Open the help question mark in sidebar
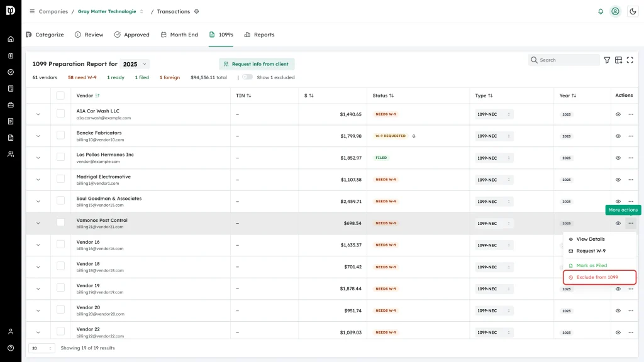Image resolution: width=644 pixels, height=362 pixels. tap(11, 348)
